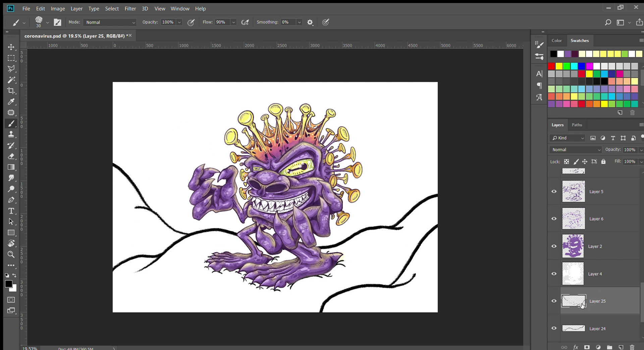Image resolution: width=644 pixels, height=350 pixels.
Task: Select the Clone Stamp tool
Action: tap(11, 134)
